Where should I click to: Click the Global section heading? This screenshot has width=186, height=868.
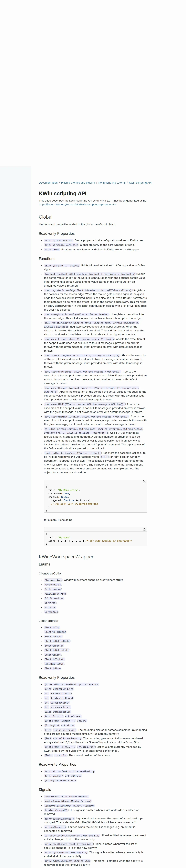(46, 217)
